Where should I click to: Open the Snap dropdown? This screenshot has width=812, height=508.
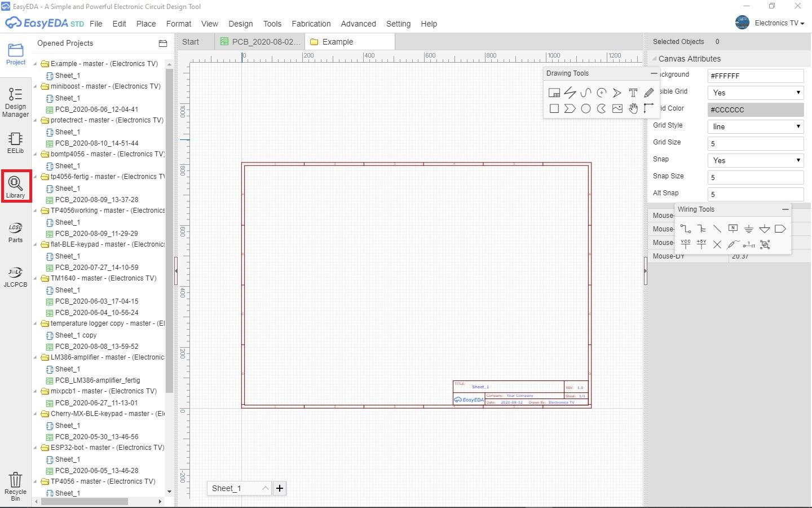click(x=756, y=160)
